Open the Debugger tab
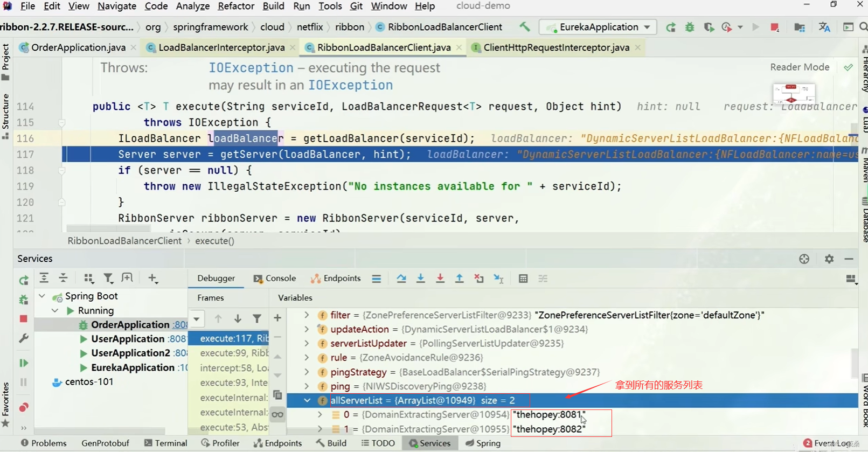868x452 pixels. pos(216,278)
